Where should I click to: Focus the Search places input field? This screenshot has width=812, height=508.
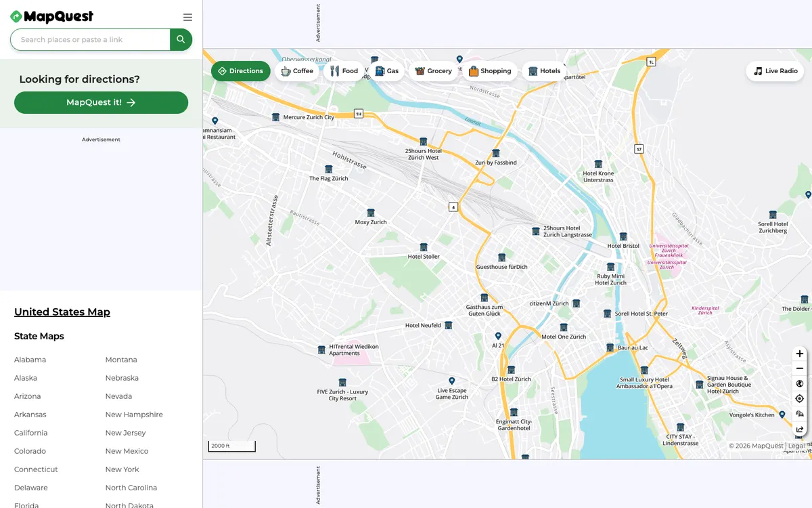point(90,39)
